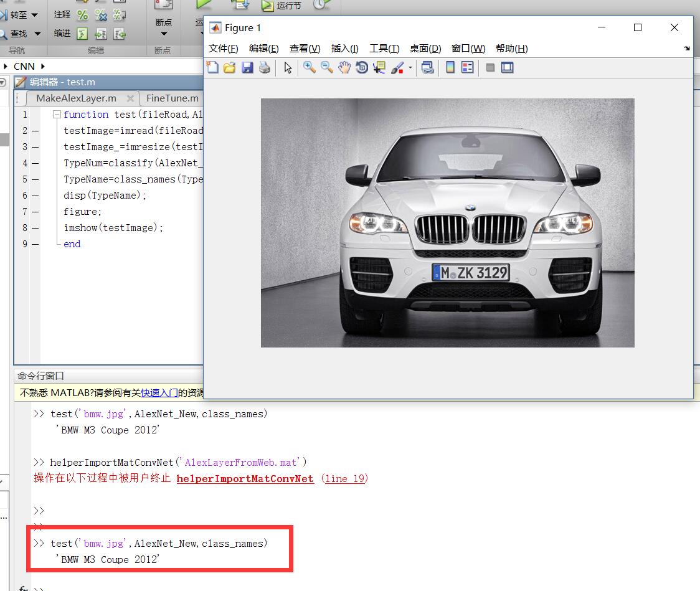Screen dimensions: 700x591
Task: Switch to the FineTune.m editor tab
Action: coord(173,98)
